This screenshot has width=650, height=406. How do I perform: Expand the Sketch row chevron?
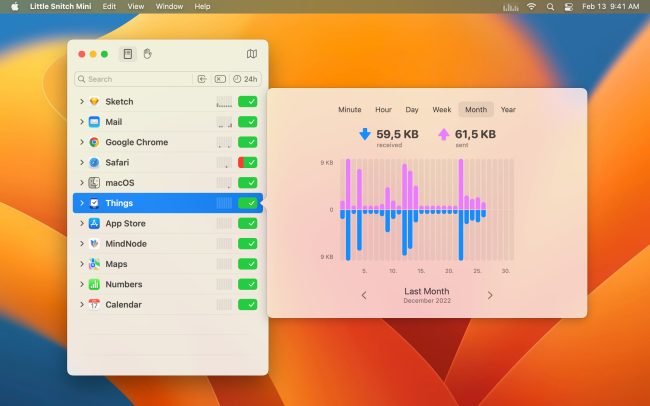click(x=82, y=102)
